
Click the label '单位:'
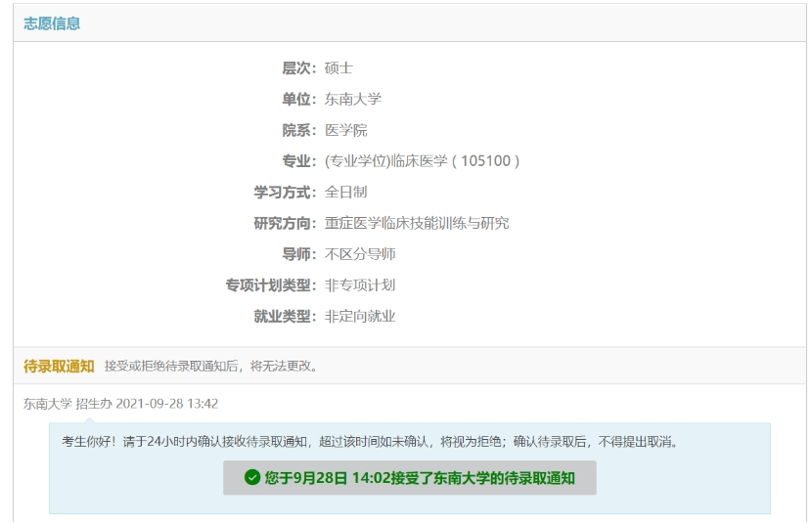coord(299,99)
